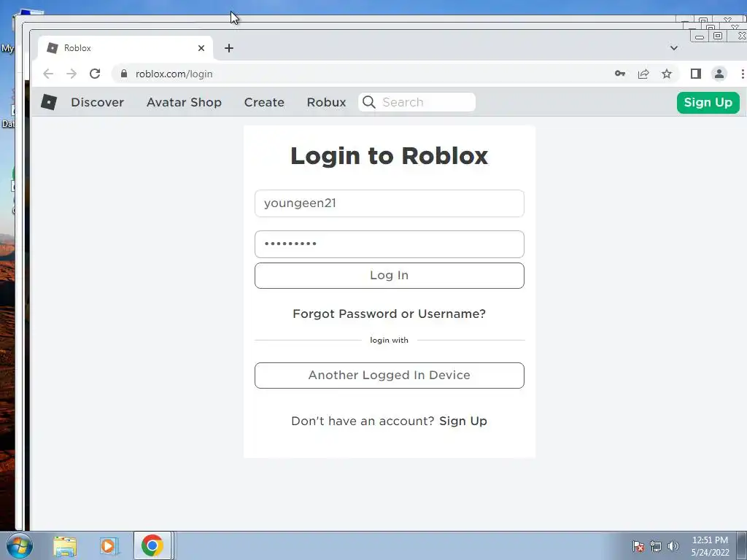This screenshot has width=747, height=560.
Task: Open the Windows Start menu
Action: (x=20, y=545)
